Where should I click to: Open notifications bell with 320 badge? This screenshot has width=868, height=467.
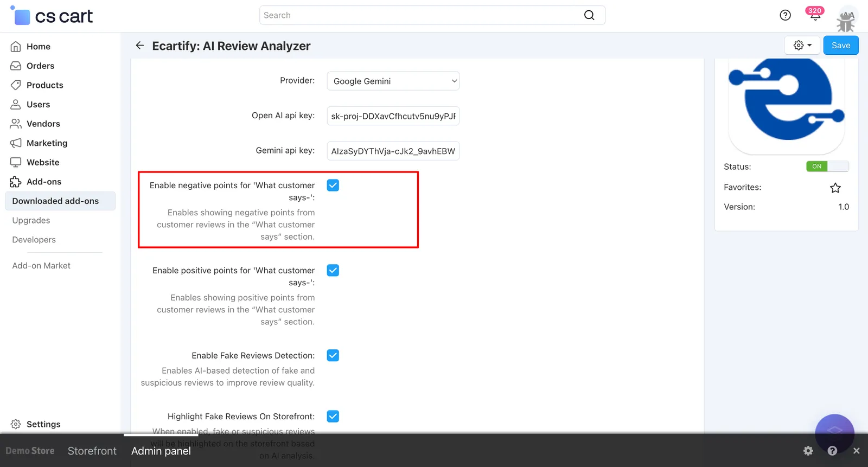[815, 14]
